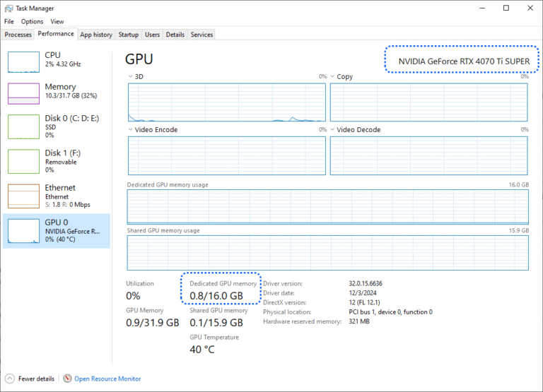The height and width of the screenshot is (392, 543).
Task: Open Resource Monitor link
Action: 107,379
